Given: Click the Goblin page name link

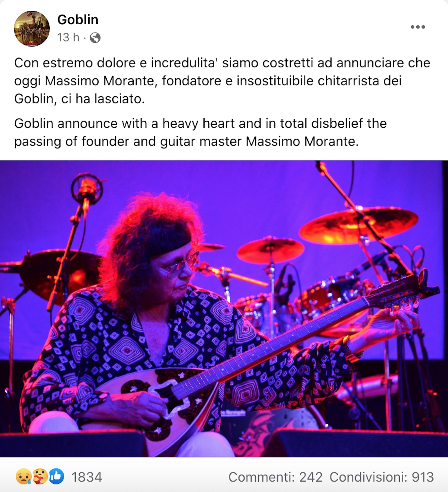Looking at the screenshot, I should (x=78, y=19).
